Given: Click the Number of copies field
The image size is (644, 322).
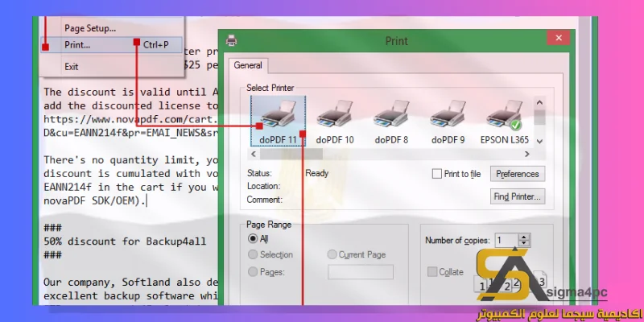Looking at the screenshot, I should point(506,240).
